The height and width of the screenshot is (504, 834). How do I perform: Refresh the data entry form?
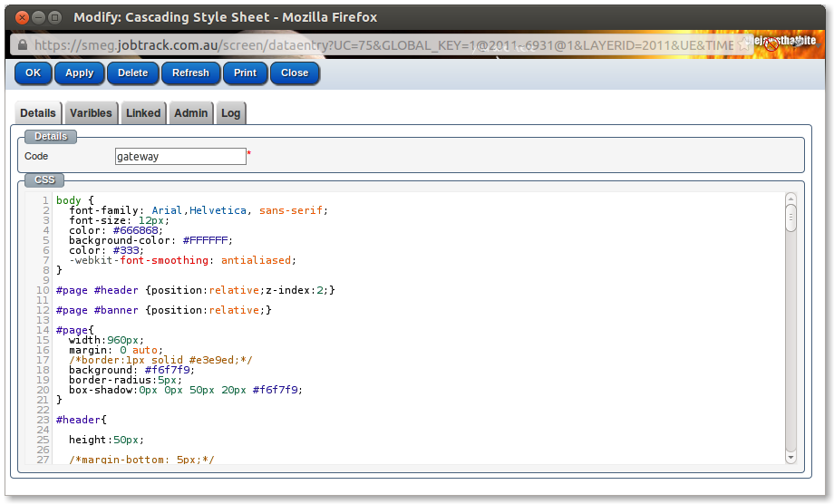pos(190,73)
